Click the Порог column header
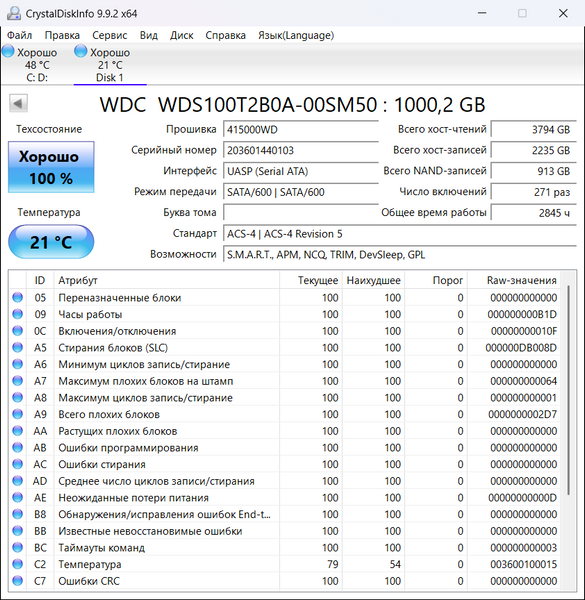 (x=436, y=280)
